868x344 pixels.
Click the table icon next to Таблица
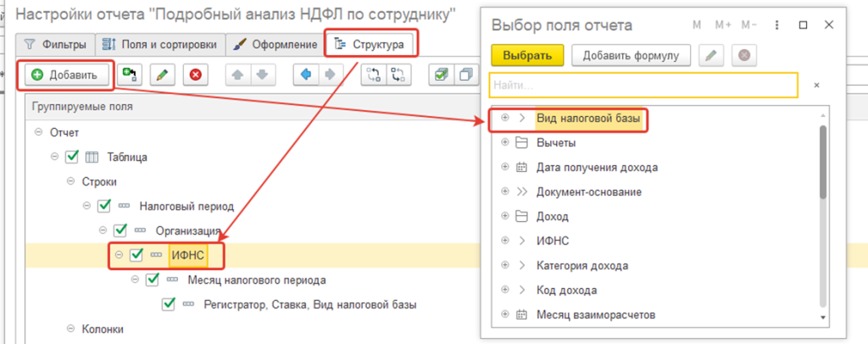(92, 157)
